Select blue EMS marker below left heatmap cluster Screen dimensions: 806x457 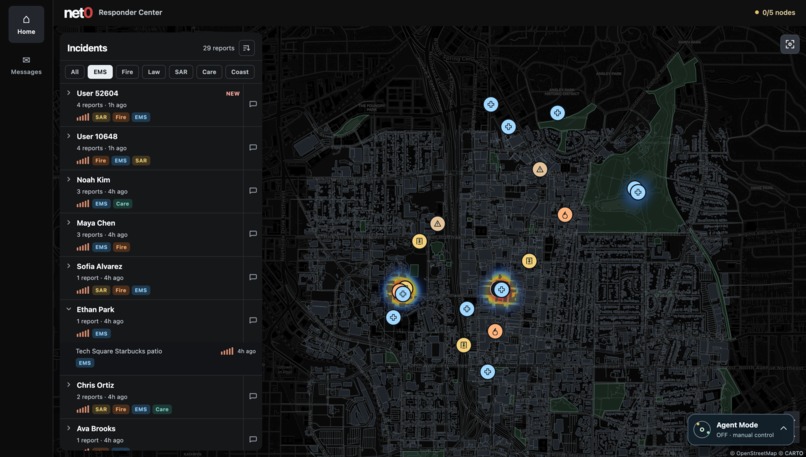coord(393,317)
